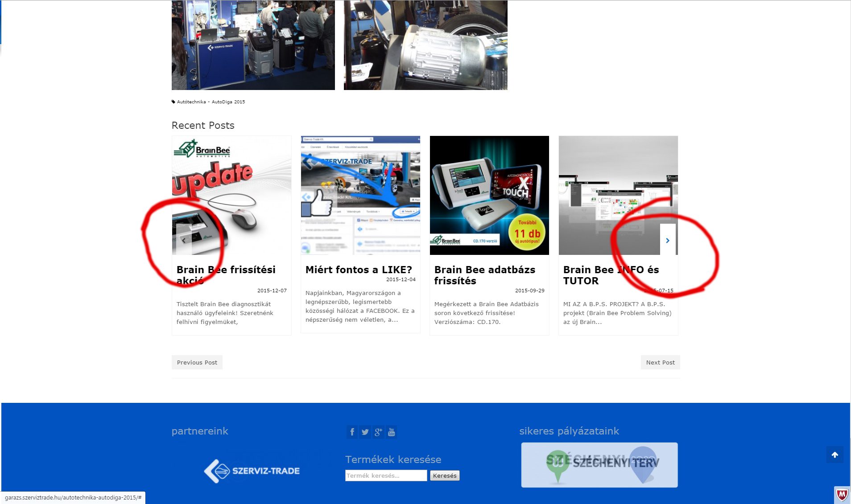Viewport: 851px width, 504px height.
Task: Advance recent posts with right chevron
Action: click(668, 240)
